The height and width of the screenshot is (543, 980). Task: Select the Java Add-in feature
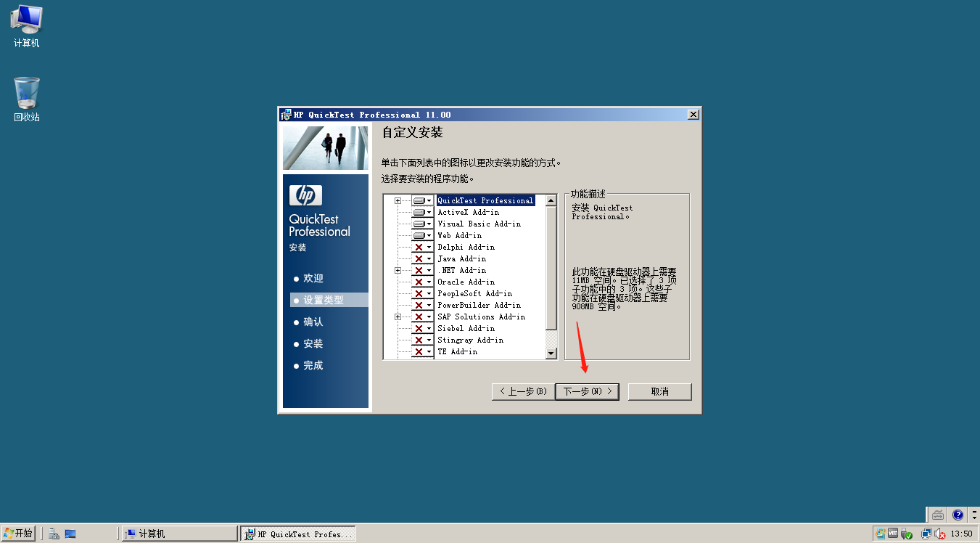461,258
